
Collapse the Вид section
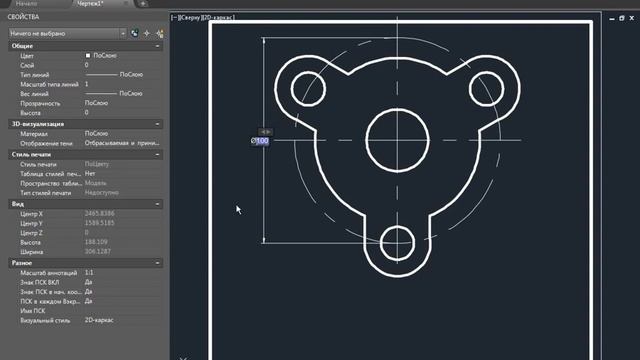pyautogui.click(x=157, y=204)
